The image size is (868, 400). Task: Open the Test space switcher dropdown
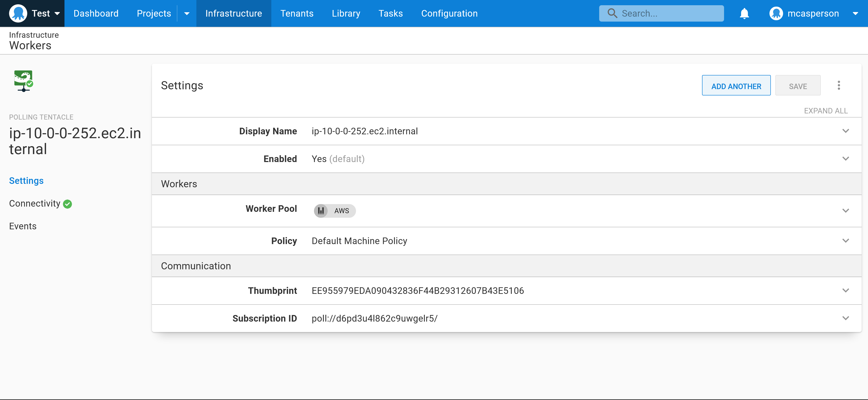pyautogui.click(x=57, y=13)
